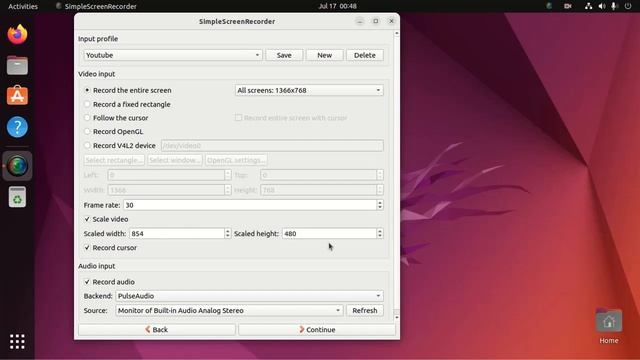Save the input profile

point(284,55)
